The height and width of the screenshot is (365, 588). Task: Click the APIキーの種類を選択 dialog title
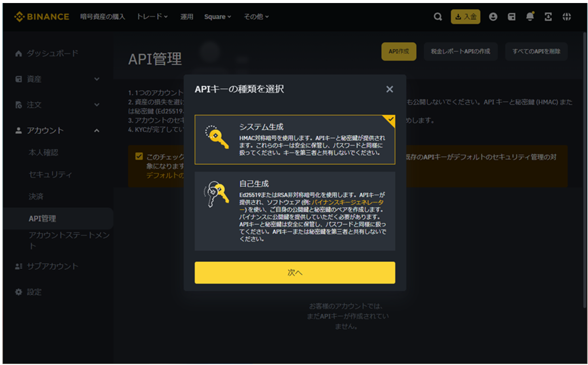click(x=239, y=89)
